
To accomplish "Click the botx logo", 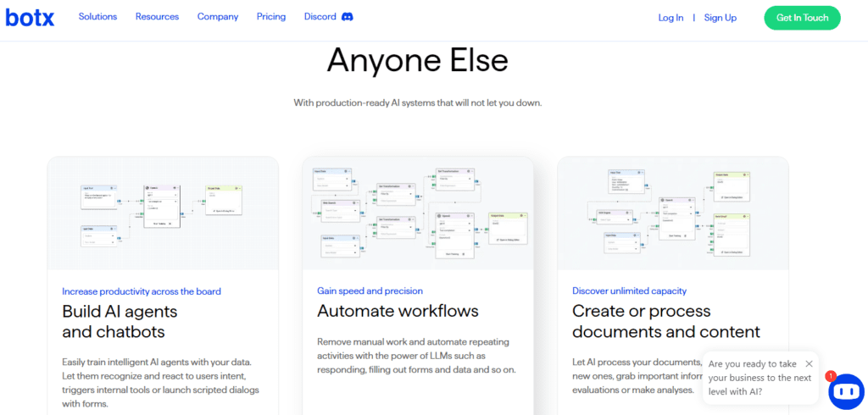I will click(x=30, y=18).
